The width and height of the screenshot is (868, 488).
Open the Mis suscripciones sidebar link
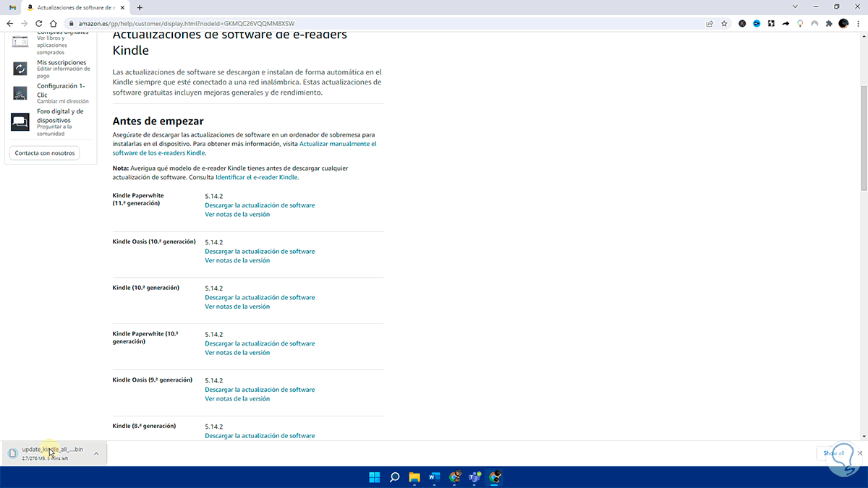pos(61,62)
